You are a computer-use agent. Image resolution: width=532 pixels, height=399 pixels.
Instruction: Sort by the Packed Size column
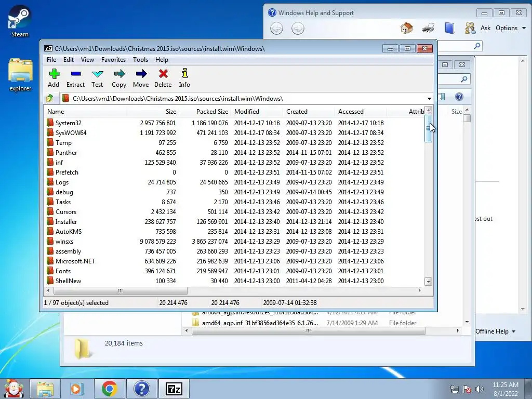tap(205, 112)
